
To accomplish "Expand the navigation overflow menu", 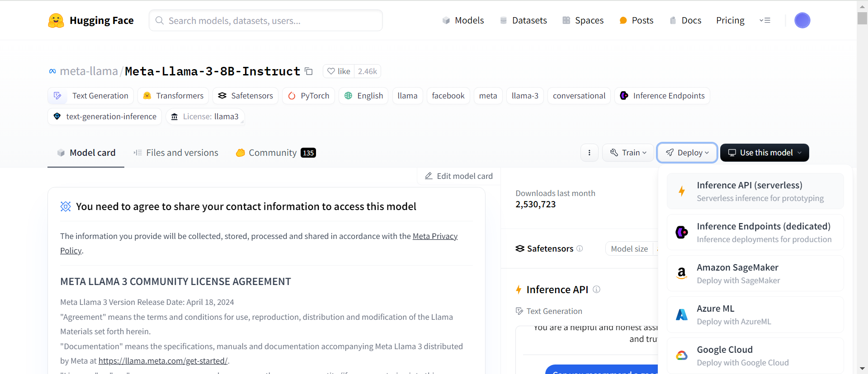I will click(765, 20).
